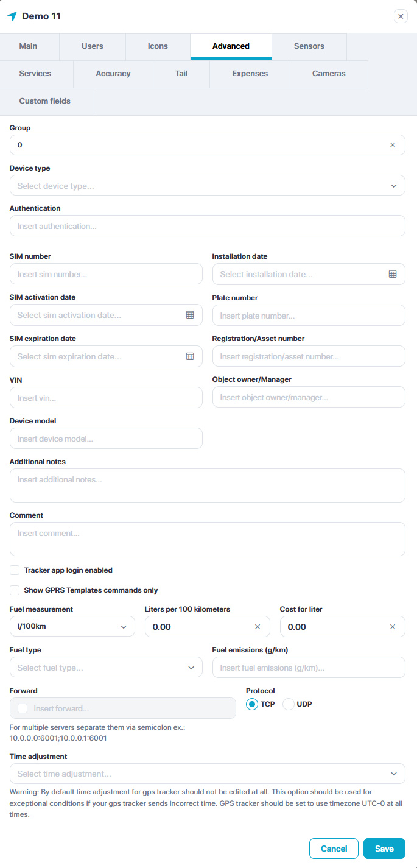The width and height of the screenshot is (417, 868).
Task: Toggle Show GPRS Templates commands only
Action: pos(15,590)
